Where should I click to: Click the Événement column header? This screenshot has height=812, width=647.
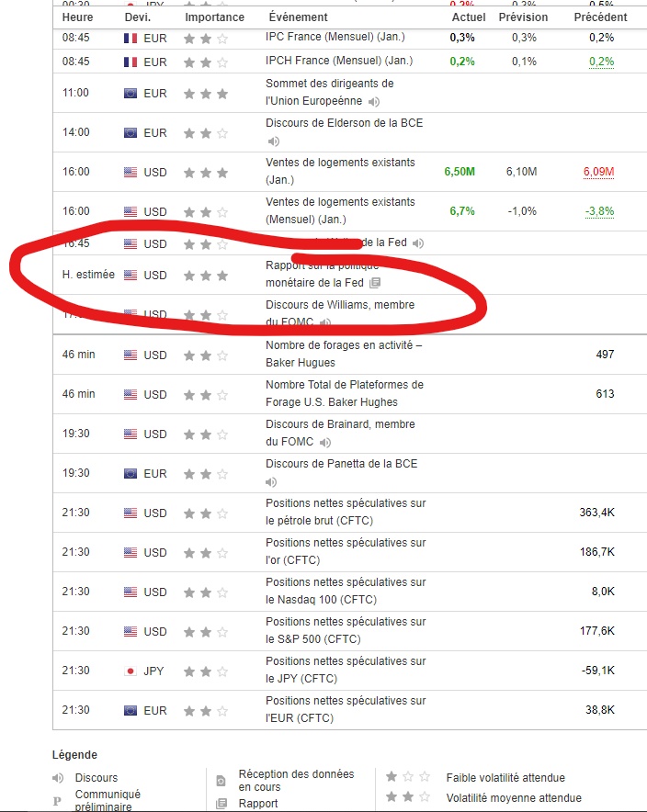298,17
